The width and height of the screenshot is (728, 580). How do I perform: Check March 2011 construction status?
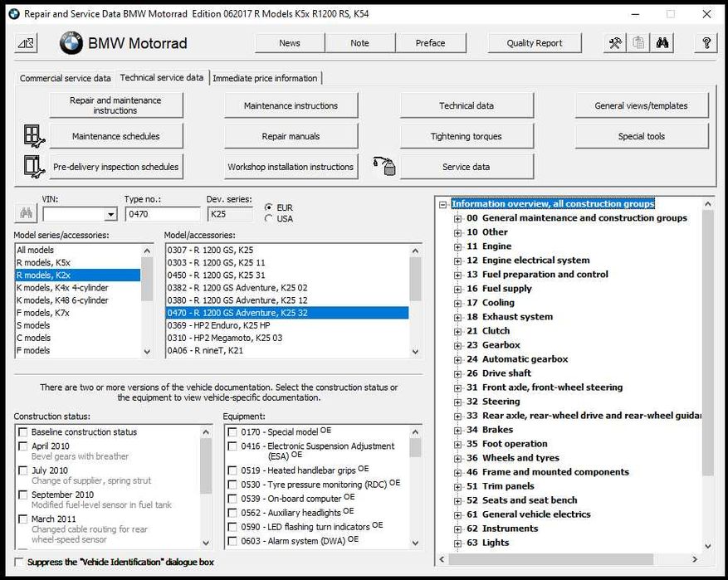22,519
